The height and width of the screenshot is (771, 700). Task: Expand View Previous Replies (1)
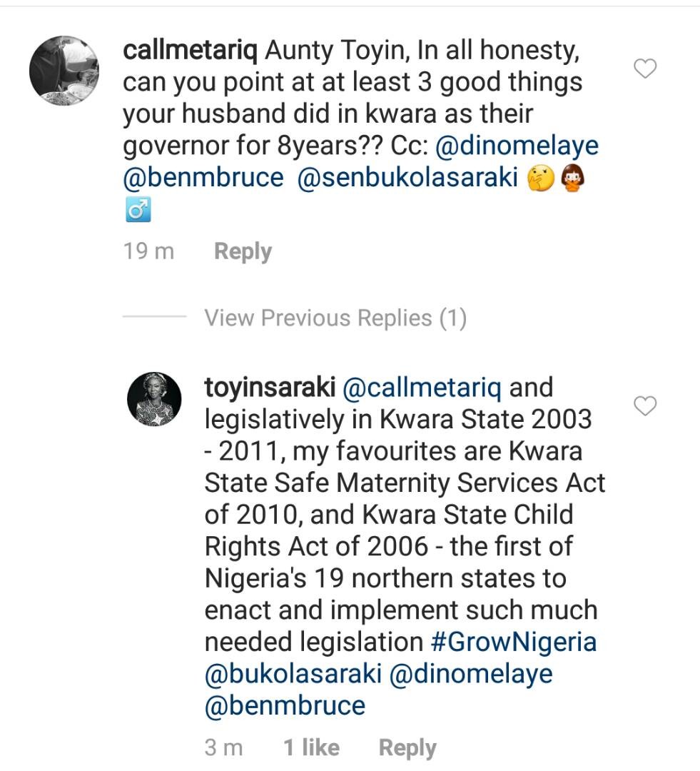[336, 318]
